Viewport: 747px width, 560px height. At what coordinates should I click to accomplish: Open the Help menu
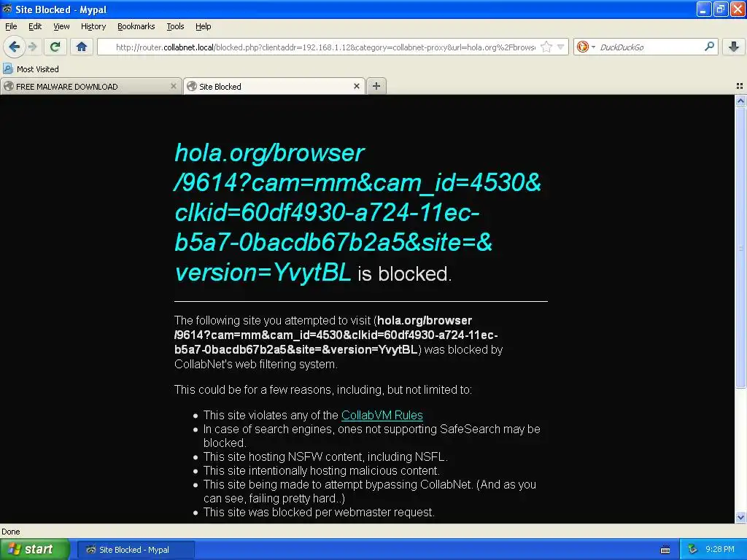(x=204, y=26)
